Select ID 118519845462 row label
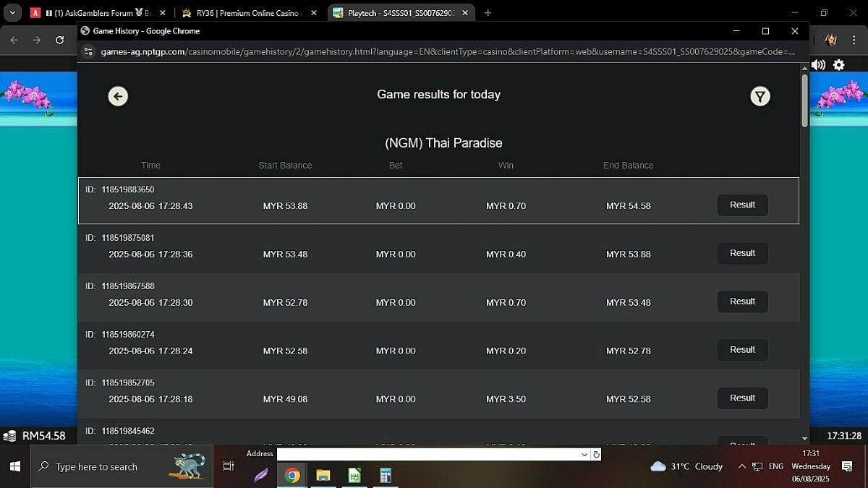The width and height of the screenshot is (868, 488). 120,431
